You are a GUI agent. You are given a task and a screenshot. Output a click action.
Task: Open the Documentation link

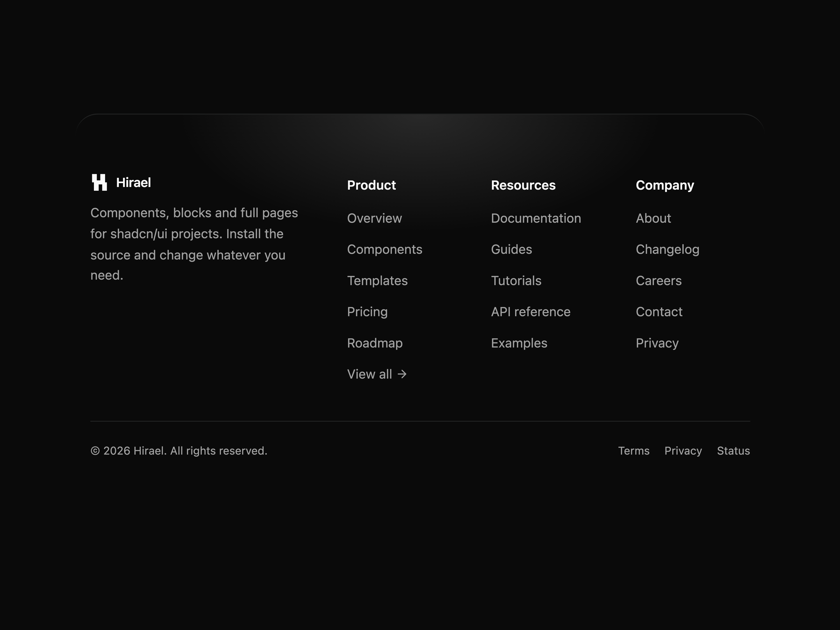pyautogui.click(x=536, y=218)
